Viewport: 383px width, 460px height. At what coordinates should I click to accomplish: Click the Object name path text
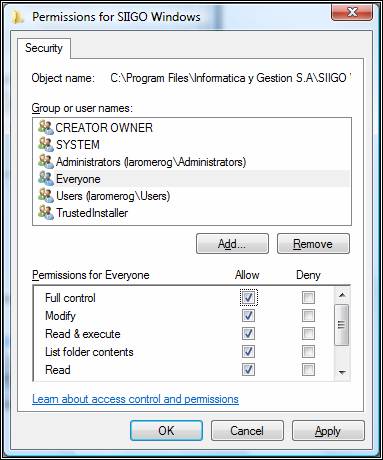pyautogui.click(x=231, y=78)
